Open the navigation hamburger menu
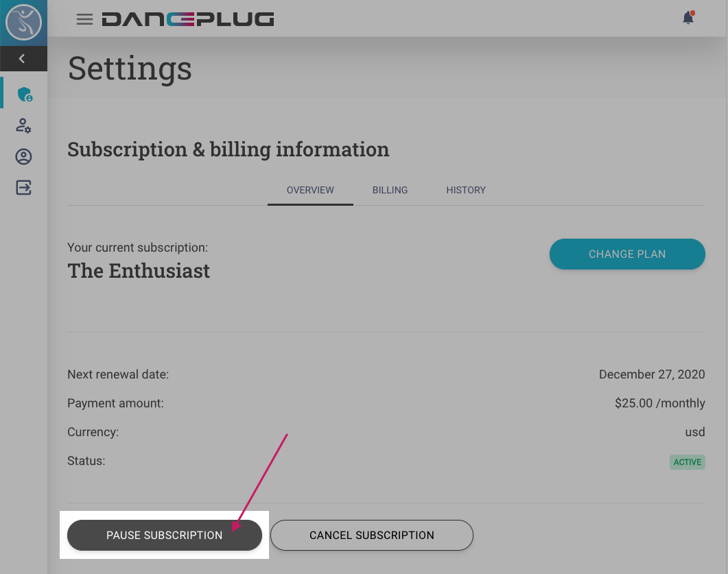 (84, 19)
